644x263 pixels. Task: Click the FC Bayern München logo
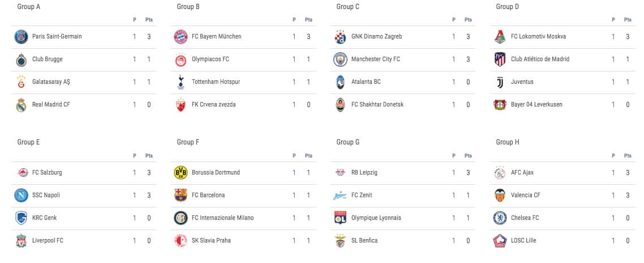coord(181,37)
